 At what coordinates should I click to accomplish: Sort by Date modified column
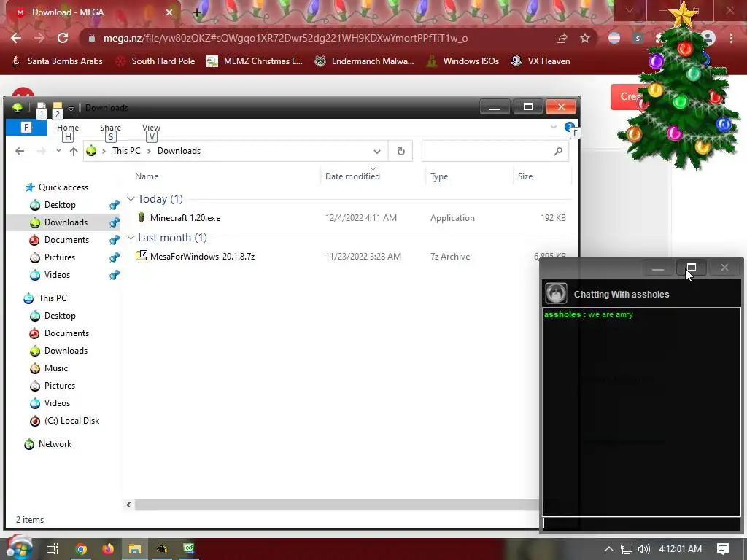pos(352,176)
